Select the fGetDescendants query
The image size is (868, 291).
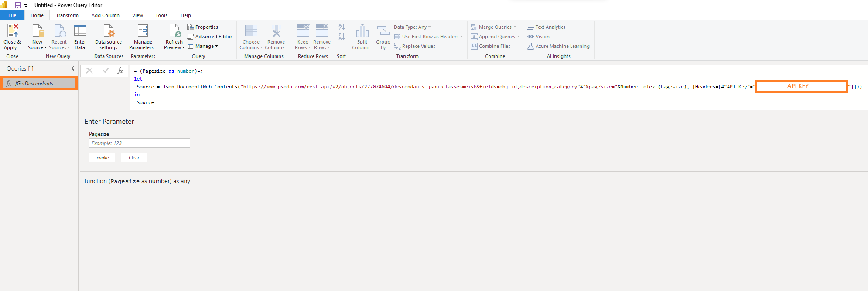39,83
